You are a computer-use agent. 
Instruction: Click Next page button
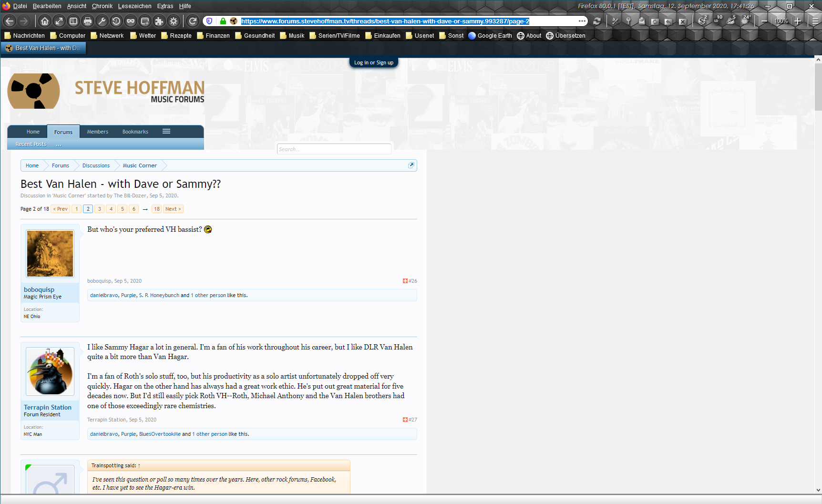[x=173, y=209]
